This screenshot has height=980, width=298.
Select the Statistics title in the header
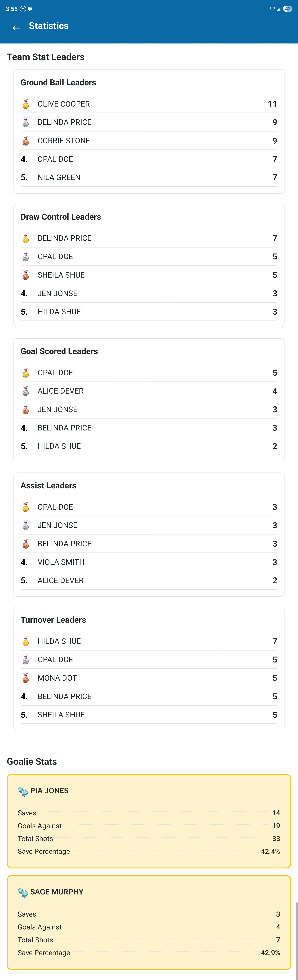[x=49, y=26]
